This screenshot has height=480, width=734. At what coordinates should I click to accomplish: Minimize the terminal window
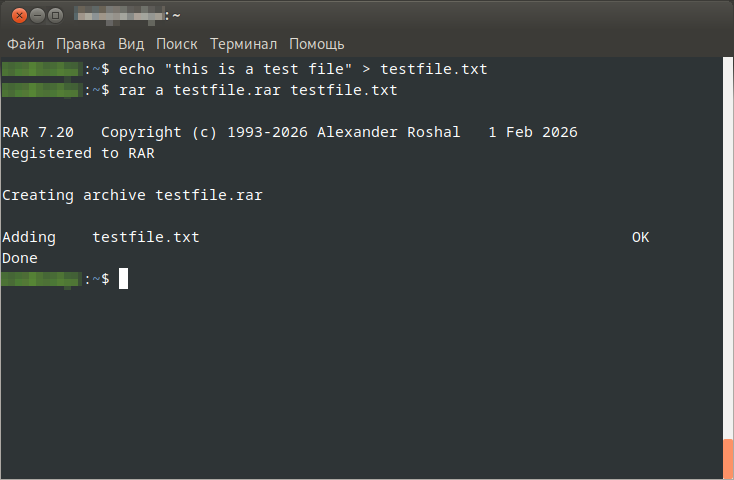pyautogui.click(x=35, y=16)
